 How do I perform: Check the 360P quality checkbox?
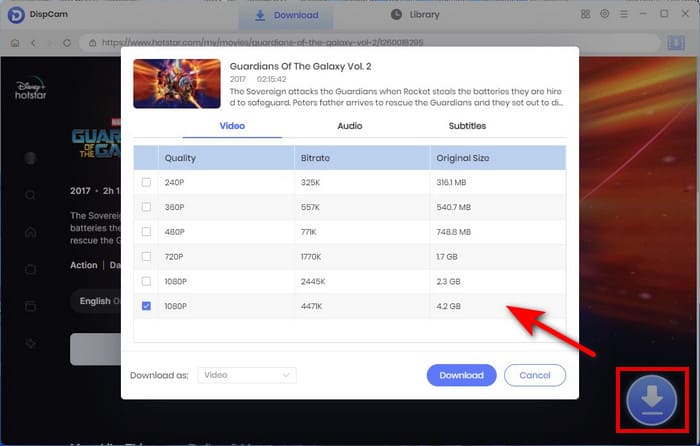tap(146, 207)
